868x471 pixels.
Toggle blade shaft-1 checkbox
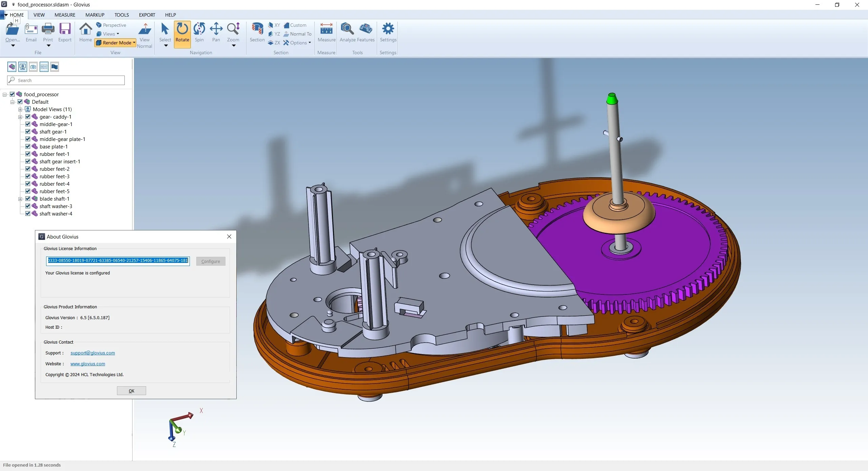click(x=28, y=199)
